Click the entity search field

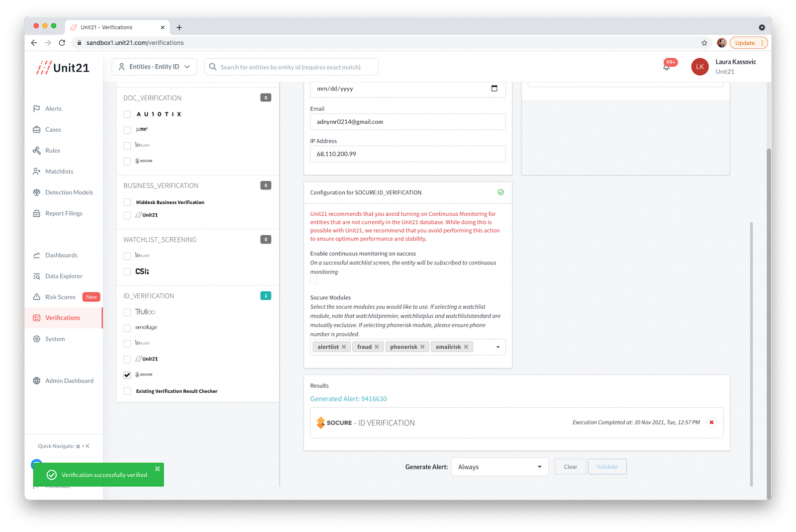[x=291, y=67]
